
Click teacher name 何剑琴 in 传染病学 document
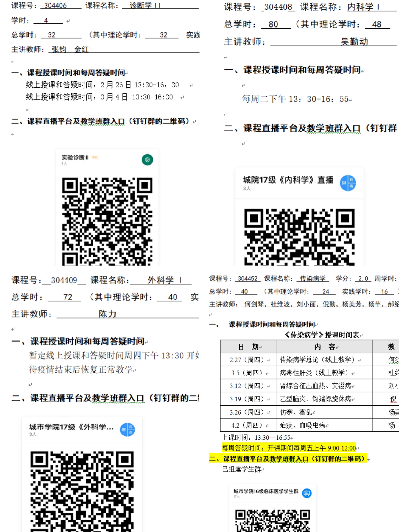click(x=254, y=304)
